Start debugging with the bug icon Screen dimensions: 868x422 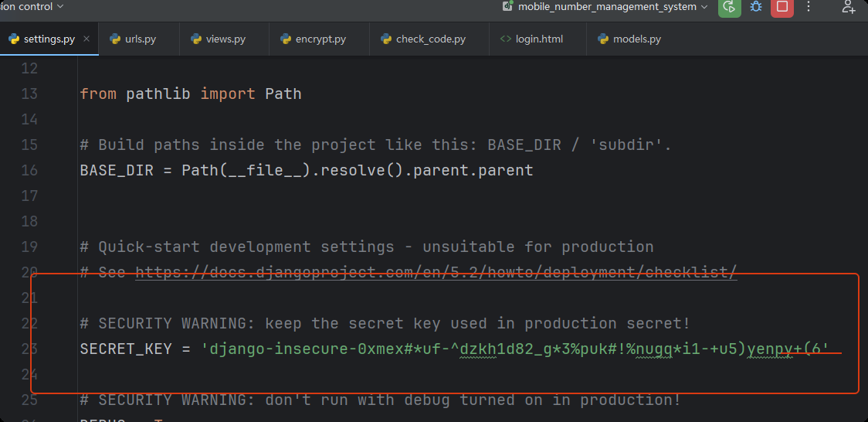pos(755,7)
